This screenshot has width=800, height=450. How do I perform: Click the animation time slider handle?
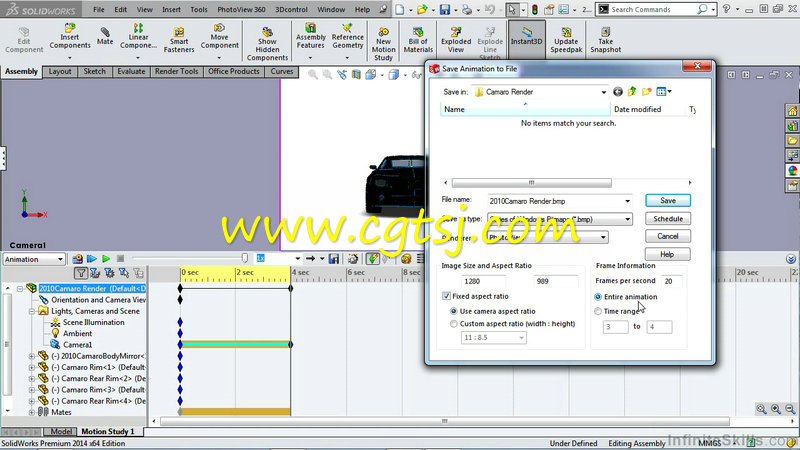(245, 259)
